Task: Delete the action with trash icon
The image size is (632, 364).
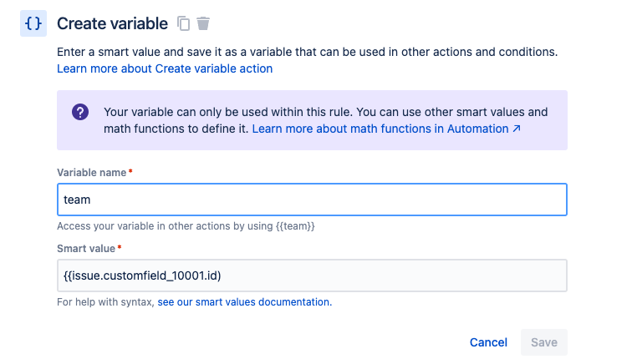Action: [203, 23]
